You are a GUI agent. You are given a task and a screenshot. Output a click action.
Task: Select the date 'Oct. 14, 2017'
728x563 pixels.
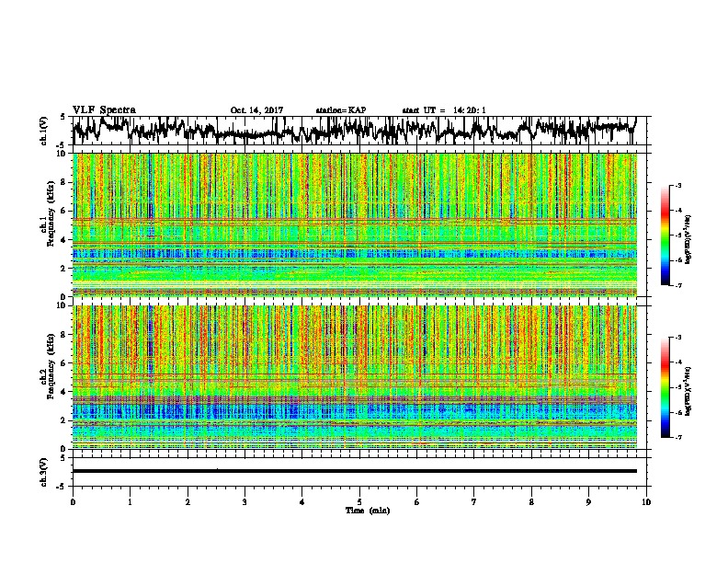pyautogui.click(x=256, y=110)
